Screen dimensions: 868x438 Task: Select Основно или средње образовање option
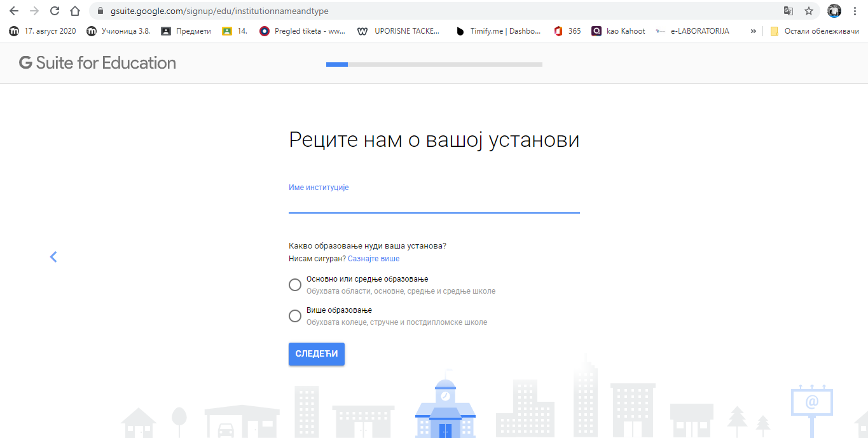pyautogui.click(x=295, y=285)
